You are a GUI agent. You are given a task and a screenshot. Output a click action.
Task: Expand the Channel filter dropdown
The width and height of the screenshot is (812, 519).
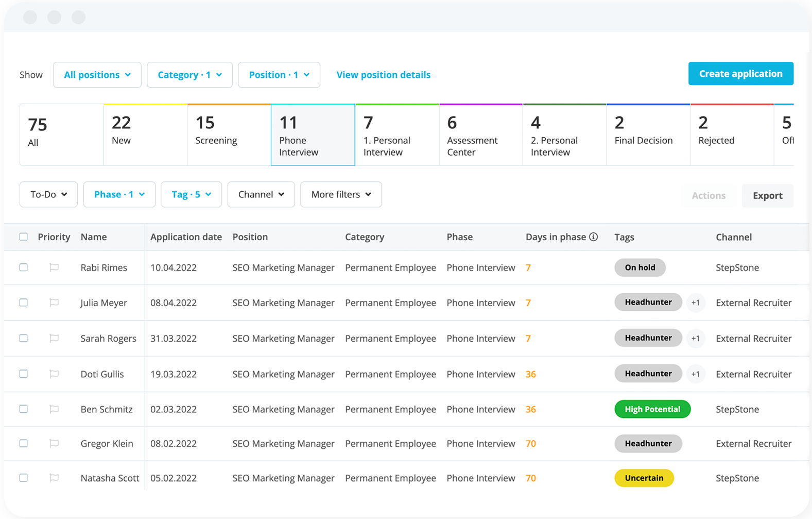click(261, 194)
